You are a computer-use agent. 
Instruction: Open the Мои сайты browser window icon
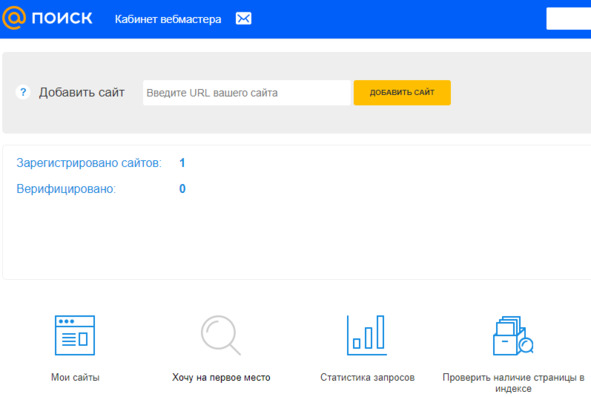(75, 335)
